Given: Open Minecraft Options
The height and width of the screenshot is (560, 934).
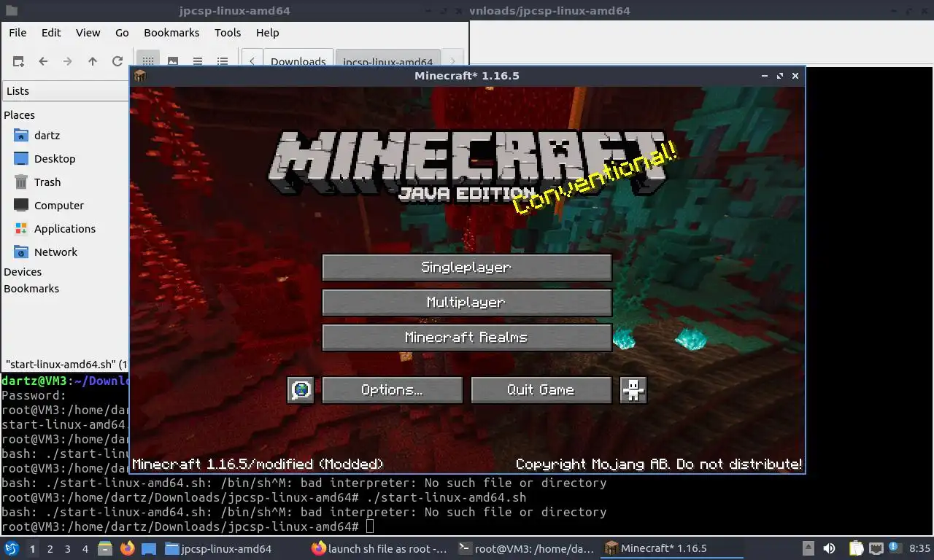Looking at the screenshot, I should [392, 390].
